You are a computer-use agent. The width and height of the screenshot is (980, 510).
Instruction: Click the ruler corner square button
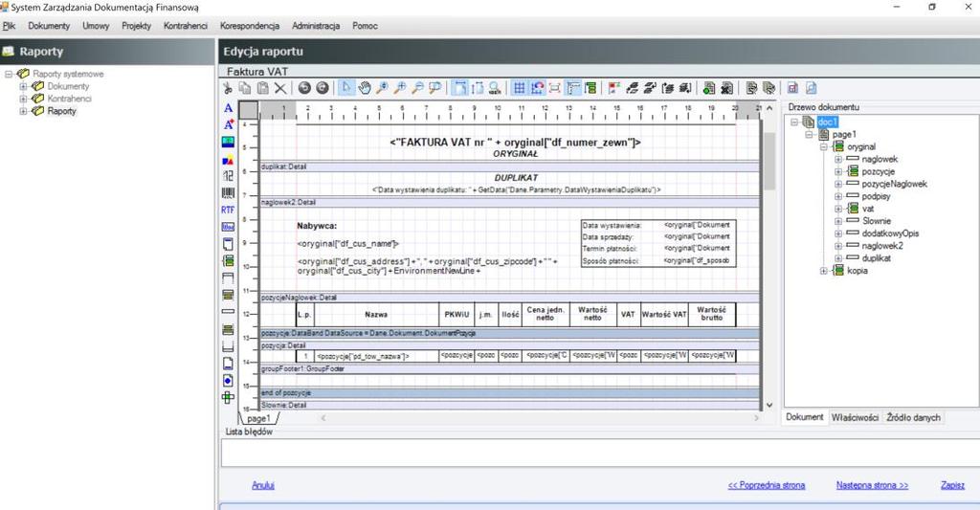pos(248,111)
